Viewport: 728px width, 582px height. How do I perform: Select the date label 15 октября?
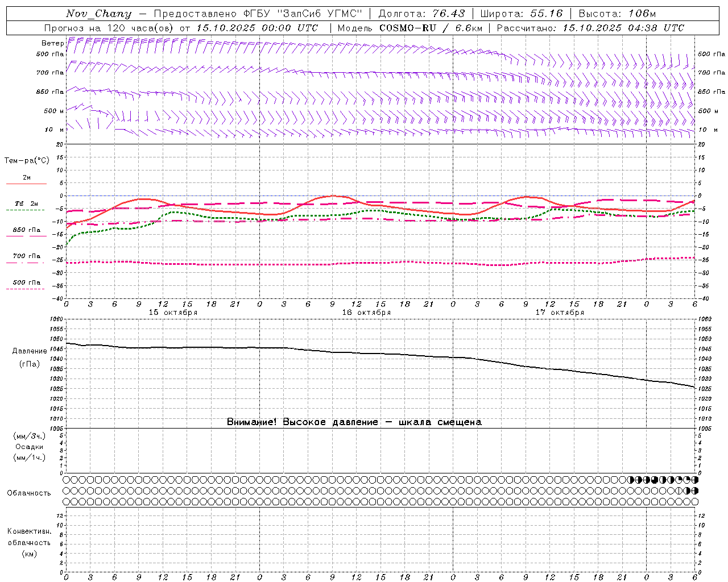point(173,313)
